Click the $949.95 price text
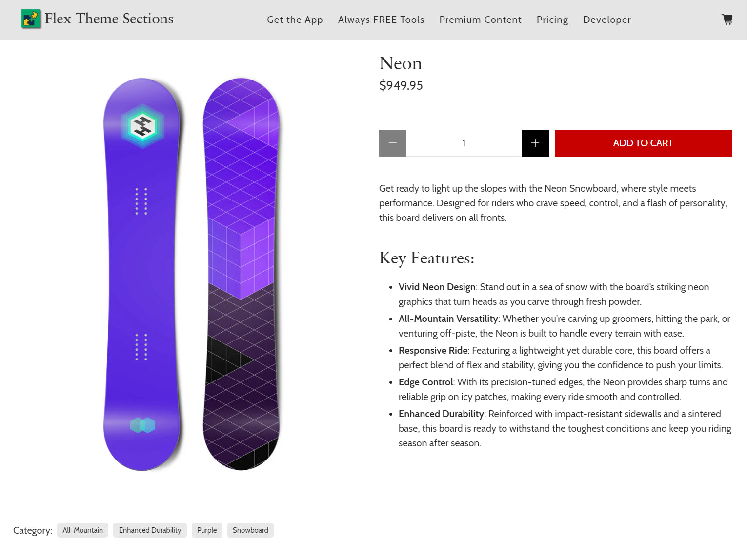This screenshot has height=560, width=747. click(401, 85)
